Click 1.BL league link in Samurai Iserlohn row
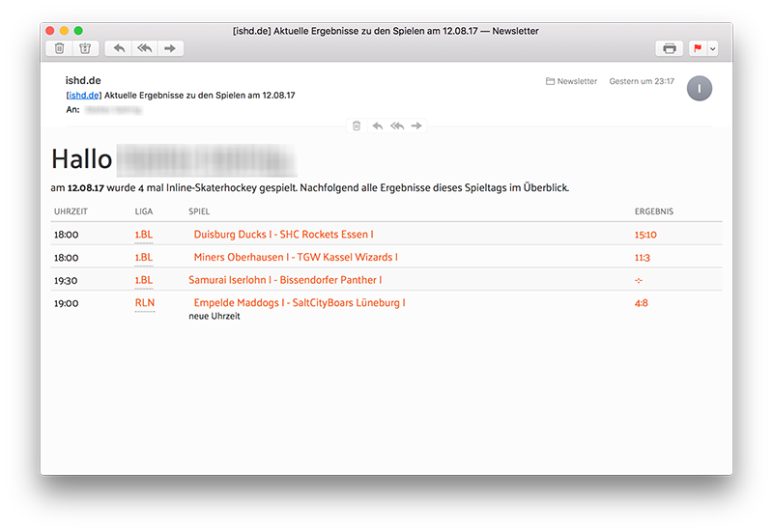Viewport: 773px width, 532px height. coord(144,280)
